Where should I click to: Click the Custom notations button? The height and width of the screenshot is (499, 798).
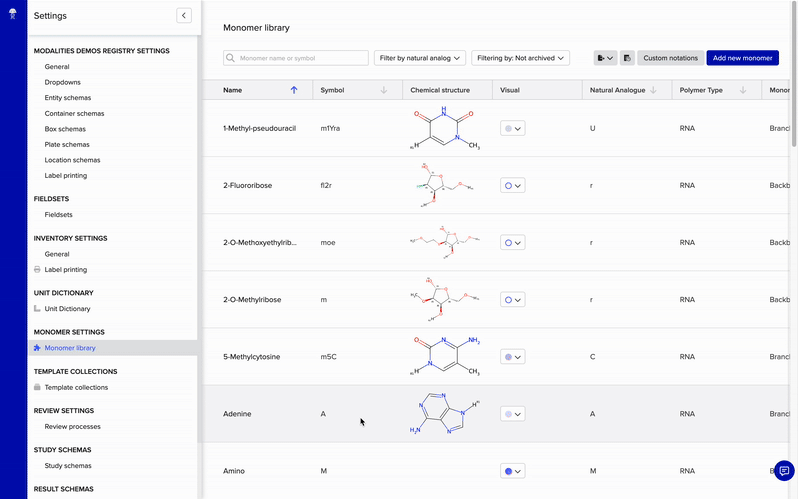pyautogui.click(x=670, y=58)
